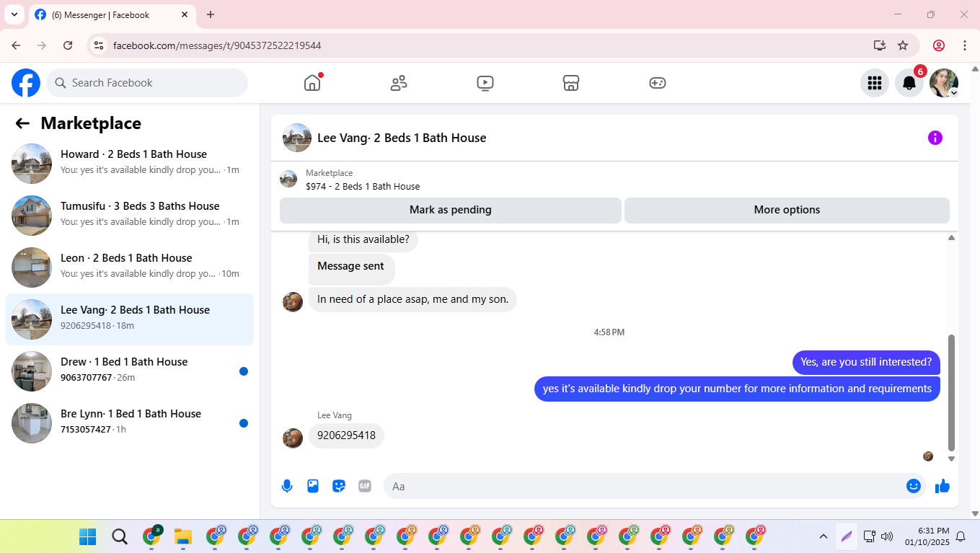Click the page scroll down arrow
980x553 pixels.
coord(975,514)
